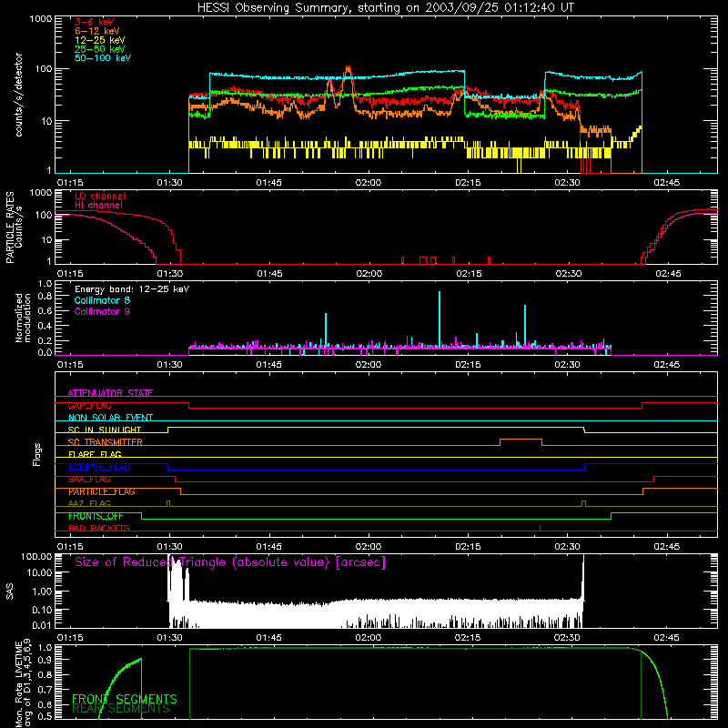This screenshot has width=728, height=728.
Task: Click the HESSI Observing Summary title text
Action: pos(385,8)
